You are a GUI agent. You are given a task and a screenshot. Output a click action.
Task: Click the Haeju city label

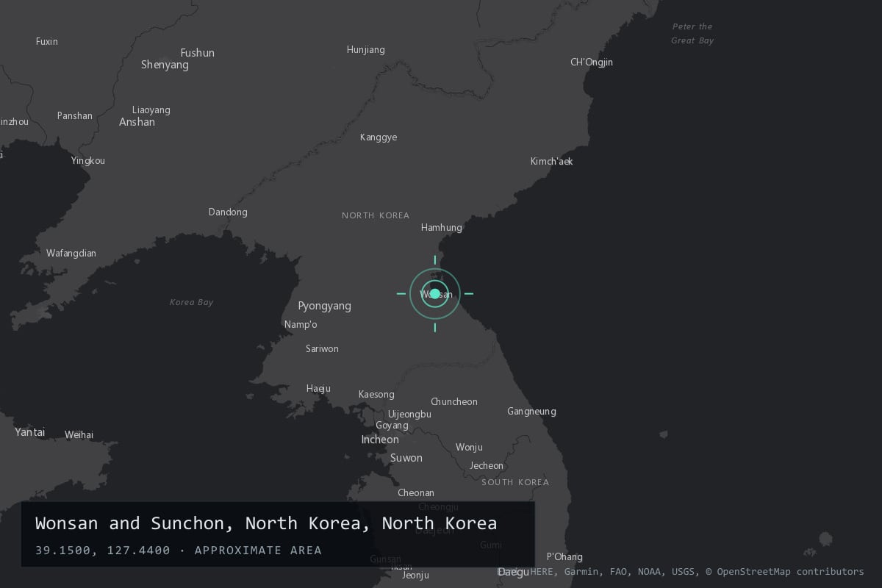click(x=318, y=389)
